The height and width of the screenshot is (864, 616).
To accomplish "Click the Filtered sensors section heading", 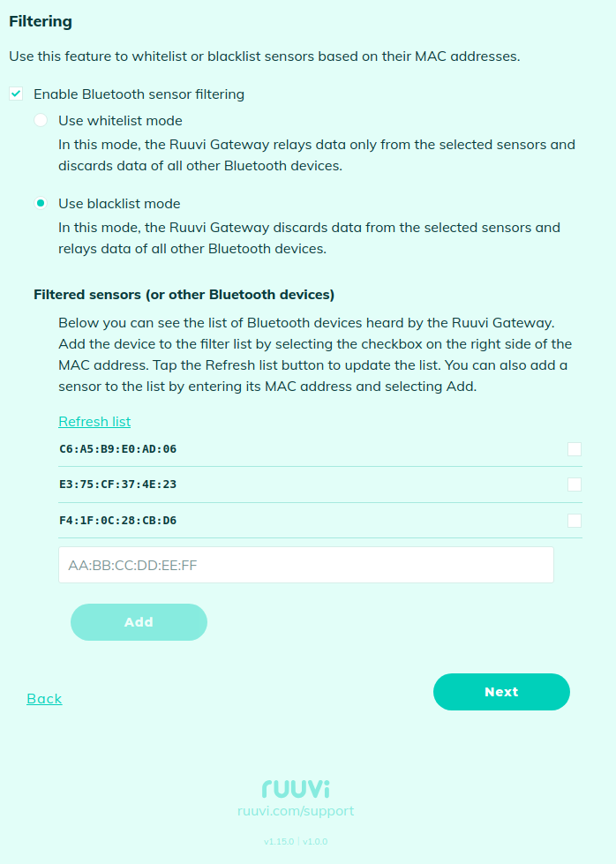I will tap(184, 294).
